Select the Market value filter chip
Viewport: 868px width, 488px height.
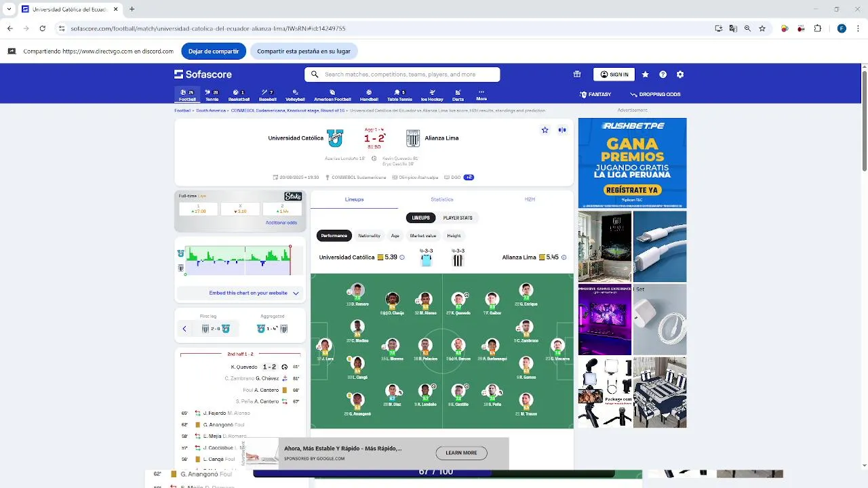[x=423, y=236]
